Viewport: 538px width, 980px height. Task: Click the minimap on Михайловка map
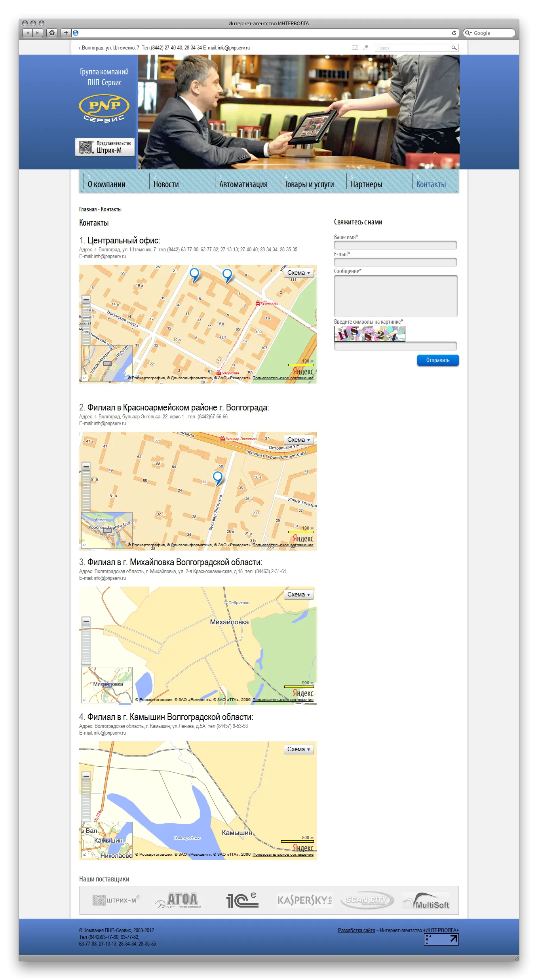click(x=107, y=685)
